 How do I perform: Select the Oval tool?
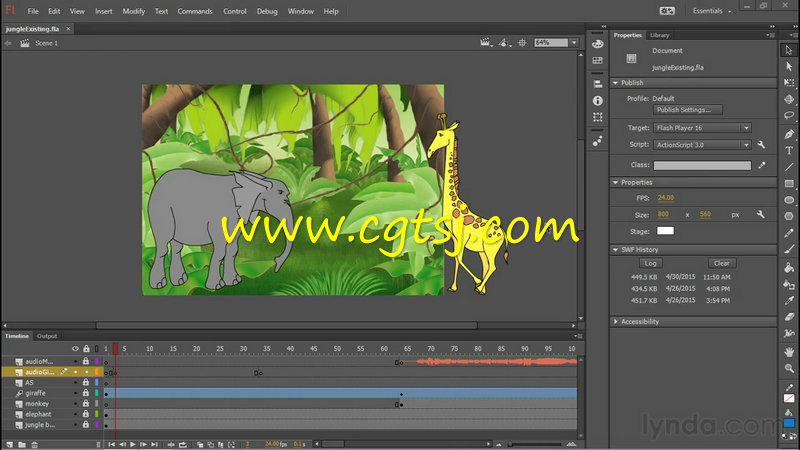click(x=789, y=199)
